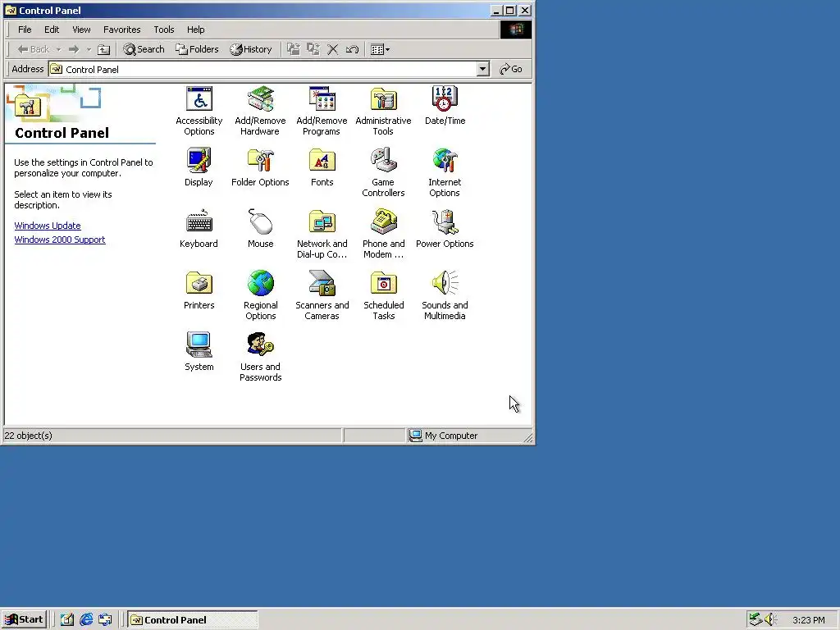Follow the Windows Update link
Screen dimensions: 840x630
click(48, 226)
